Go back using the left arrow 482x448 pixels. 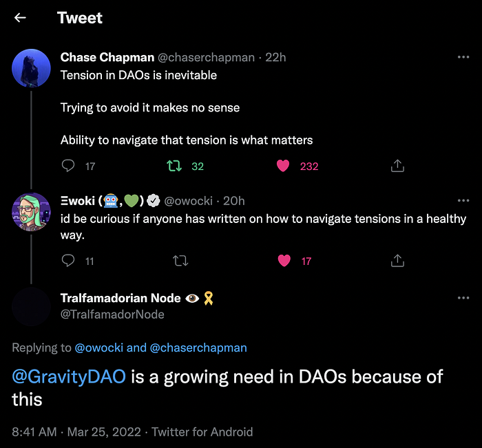point(20,17)
